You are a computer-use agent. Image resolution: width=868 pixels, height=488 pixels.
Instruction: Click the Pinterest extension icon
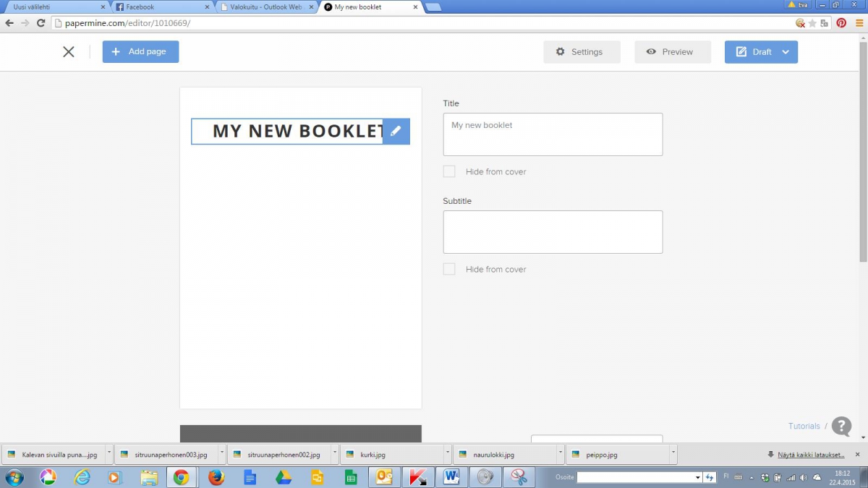tap(841, 23)
